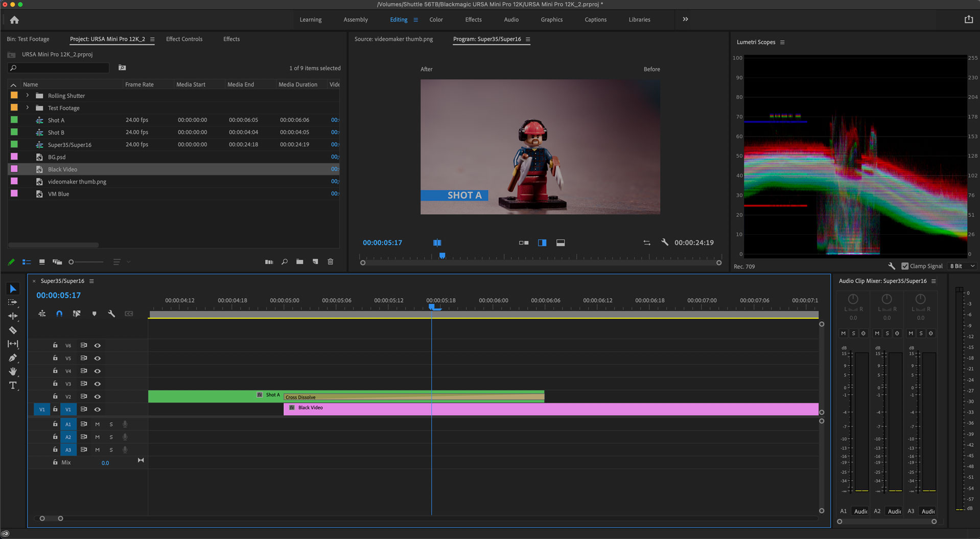Activate the Pen tool in the tools panel
The image size is (980, 539).
13,358
